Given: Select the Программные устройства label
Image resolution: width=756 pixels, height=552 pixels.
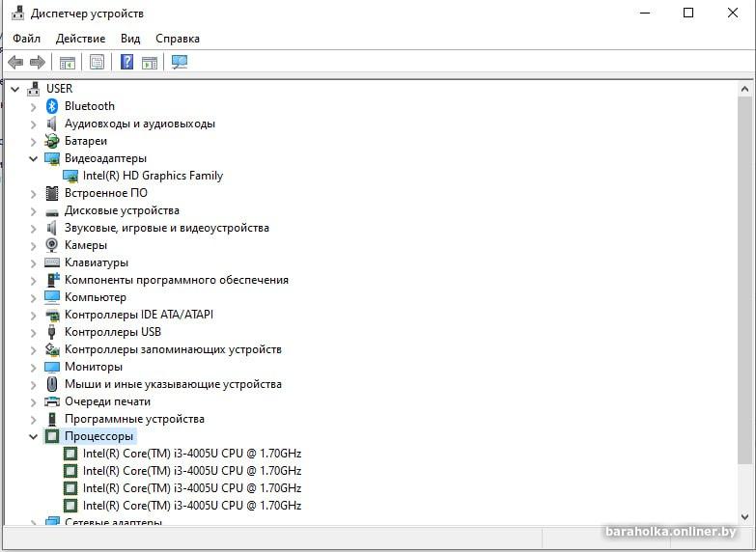Looking at the screenshot, I should coord(134,419).
